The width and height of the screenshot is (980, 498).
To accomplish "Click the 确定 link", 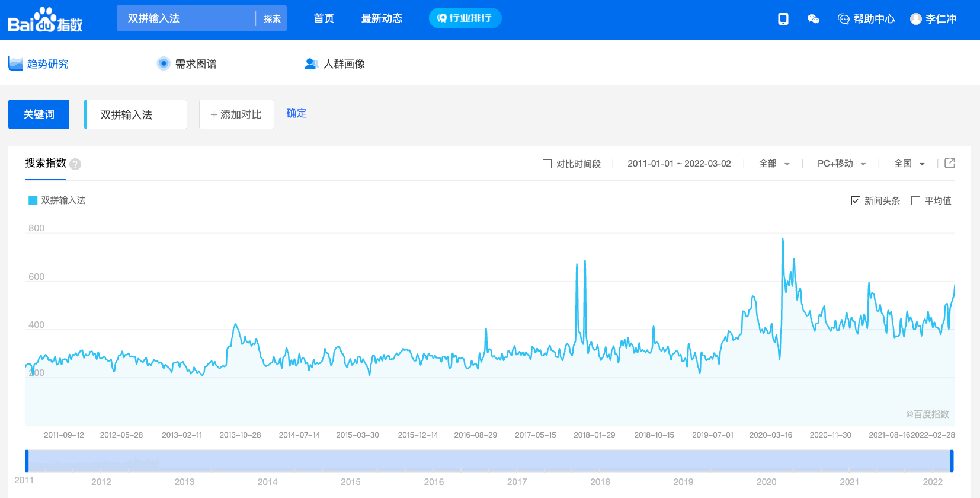I will [296, 113].
